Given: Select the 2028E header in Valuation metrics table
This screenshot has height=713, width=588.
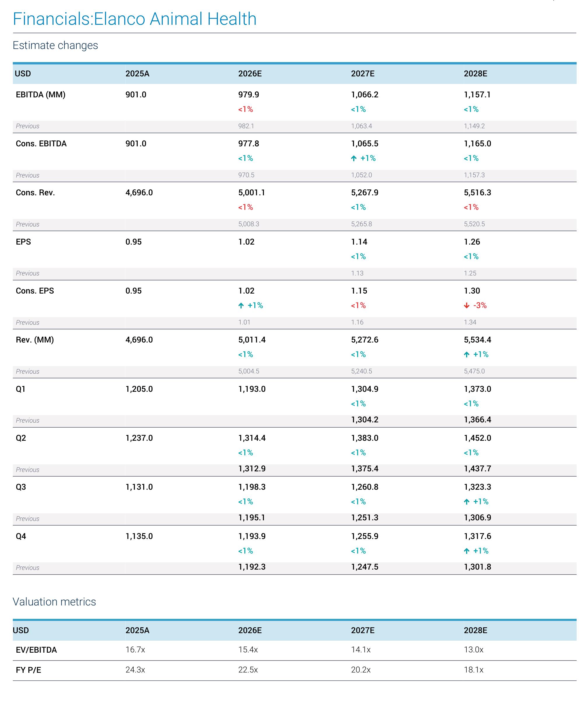Looking at the screenshot, I should click(x=475, y=630).
